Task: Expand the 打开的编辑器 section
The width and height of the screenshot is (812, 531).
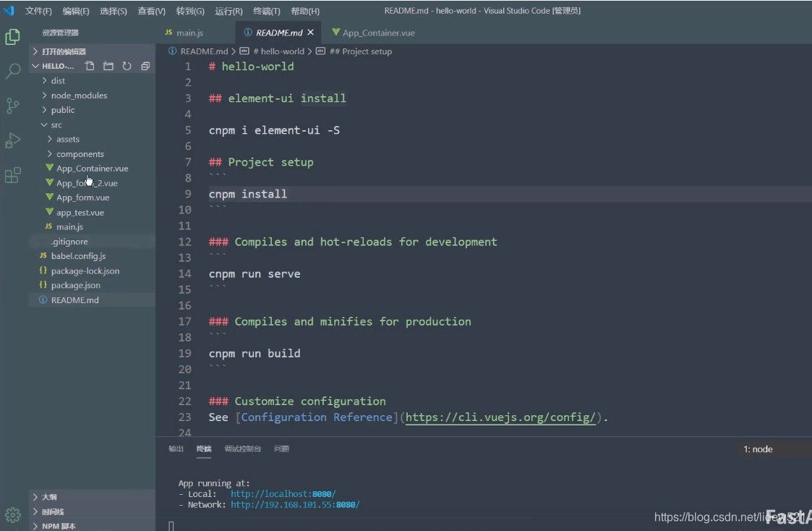Action: (92, 51)
